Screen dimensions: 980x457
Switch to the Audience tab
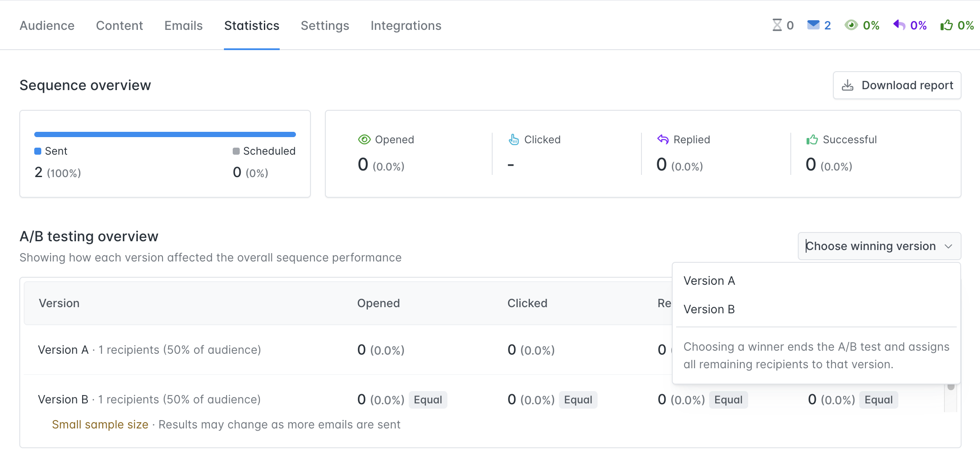click(47, 25)
